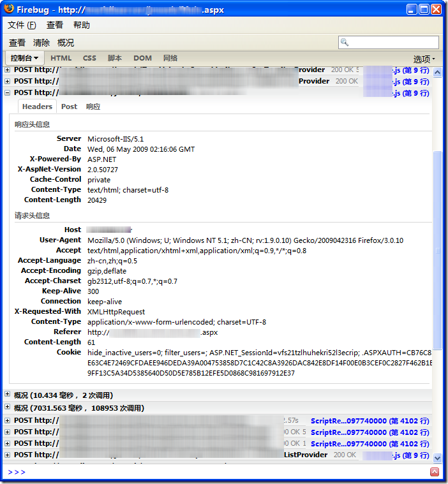Click the 请求头信息 section heading
448x484 pixels.
click(32, 216)
